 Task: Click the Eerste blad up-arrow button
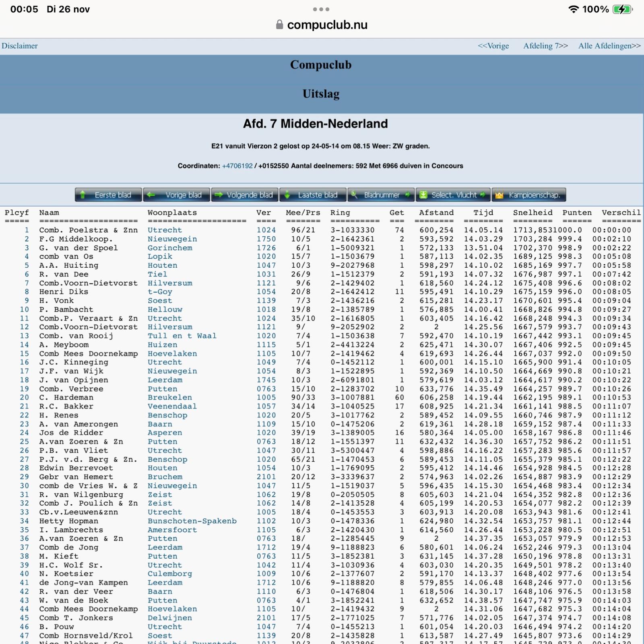[x=108, y=195]
